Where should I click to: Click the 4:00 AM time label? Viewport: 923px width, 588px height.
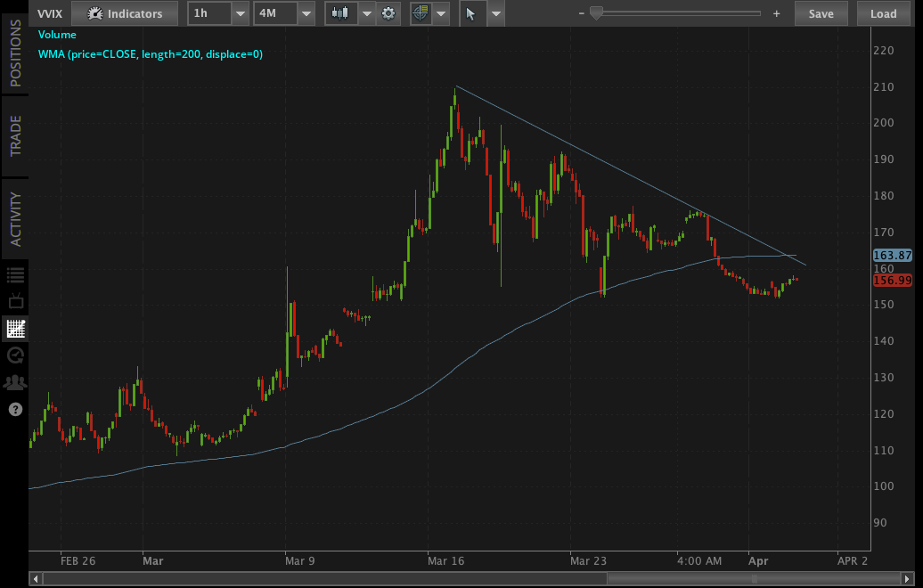tap(699, 561)
